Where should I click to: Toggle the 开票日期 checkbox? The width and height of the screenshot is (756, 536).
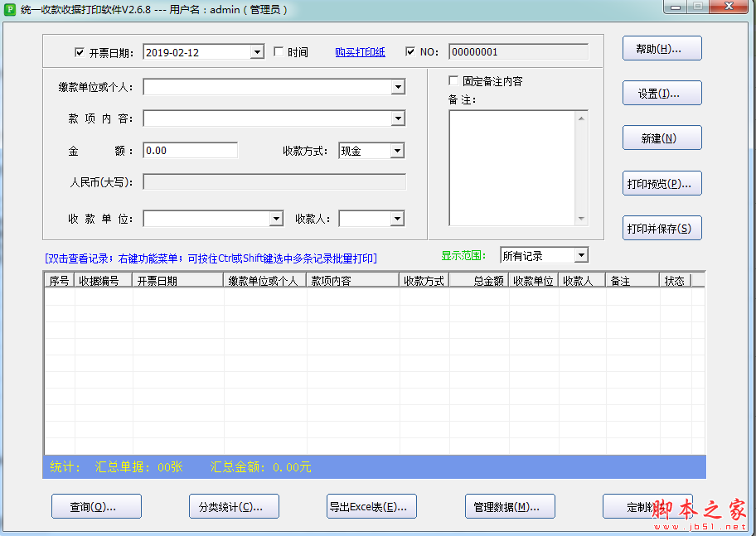[80, 52]
